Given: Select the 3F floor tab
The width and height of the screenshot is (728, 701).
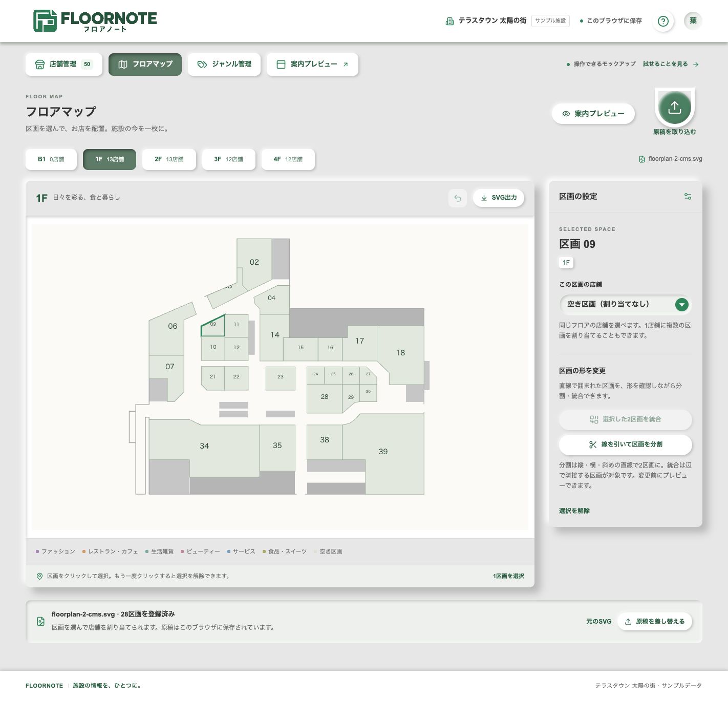Looking at the screenshot, I should [x=229, y=159].
